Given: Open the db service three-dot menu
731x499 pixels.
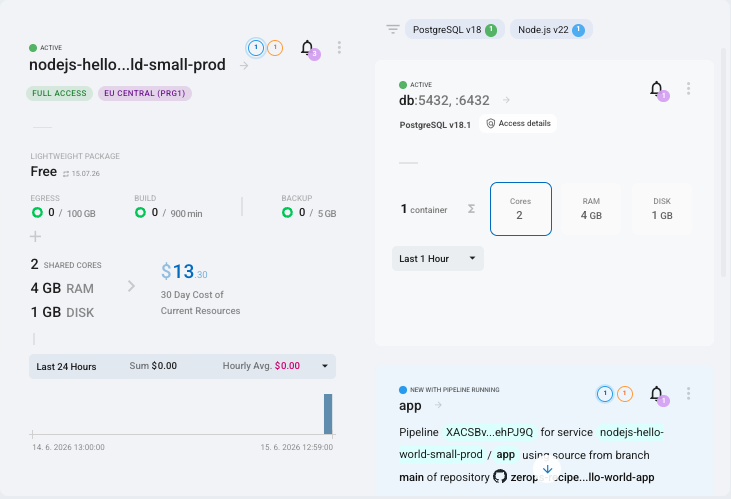Looking at the screenshot, I should click(x=689, y=89).
